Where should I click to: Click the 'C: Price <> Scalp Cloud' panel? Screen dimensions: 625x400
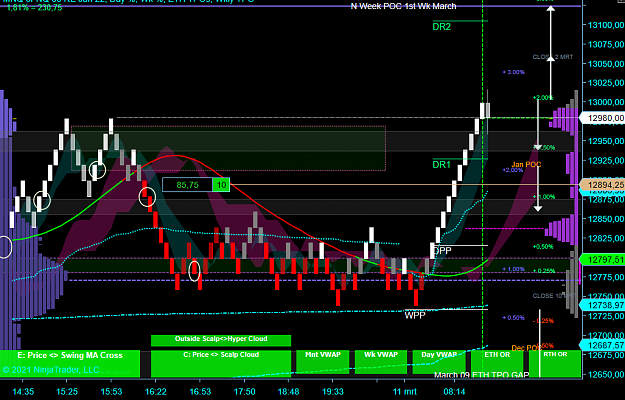221,363
